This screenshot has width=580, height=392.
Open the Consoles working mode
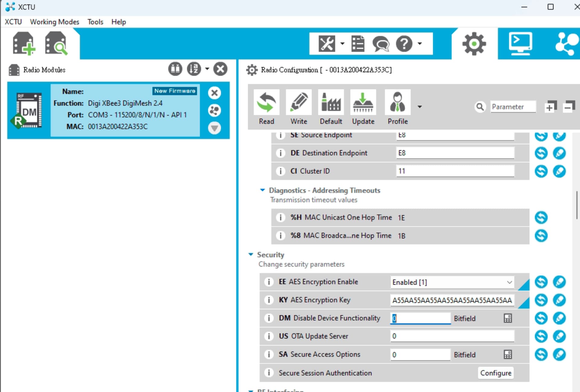pos(520,44)
